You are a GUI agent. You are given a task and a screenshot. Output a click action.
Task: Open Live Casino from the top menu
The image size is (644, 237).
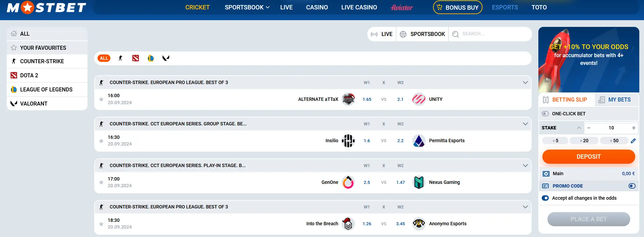(359, 7)
